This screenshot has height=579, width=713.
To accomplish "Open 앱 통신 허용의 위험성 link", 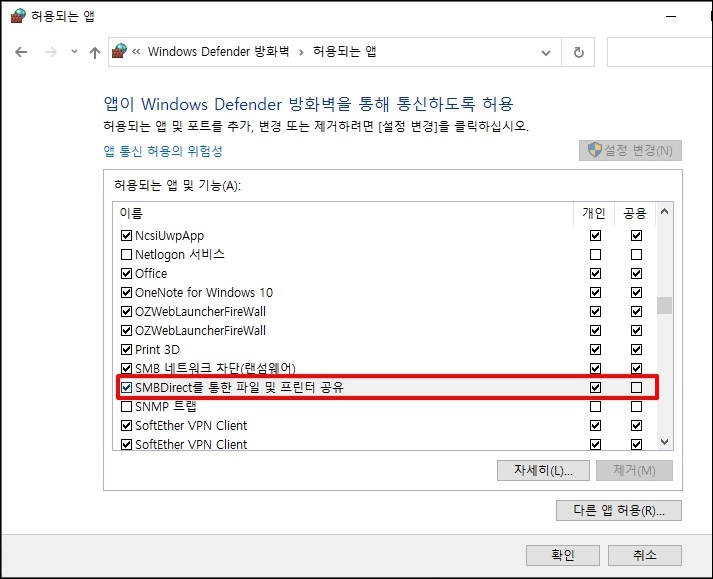I will point(163,151).
